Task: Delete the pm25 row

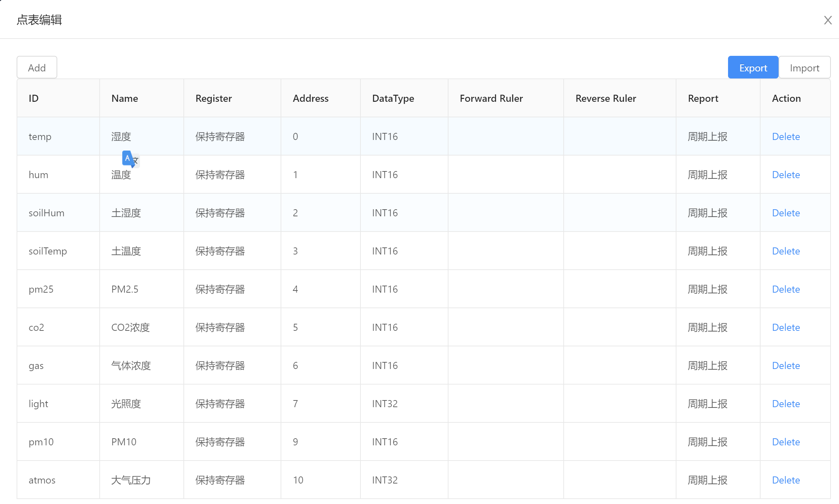Action: 786,289
